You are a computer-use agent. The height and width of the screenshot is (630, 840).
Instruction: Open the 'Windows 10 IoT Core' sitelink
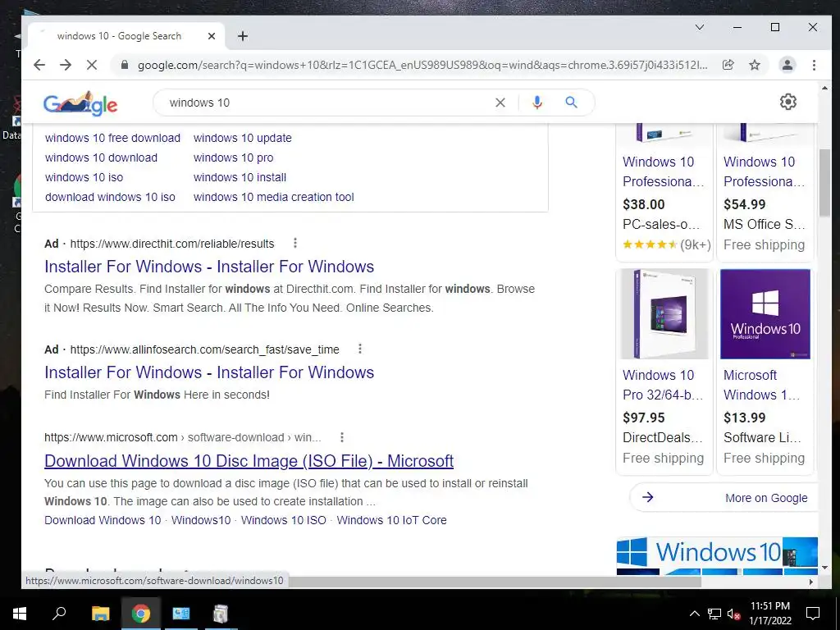pos(391,520)
